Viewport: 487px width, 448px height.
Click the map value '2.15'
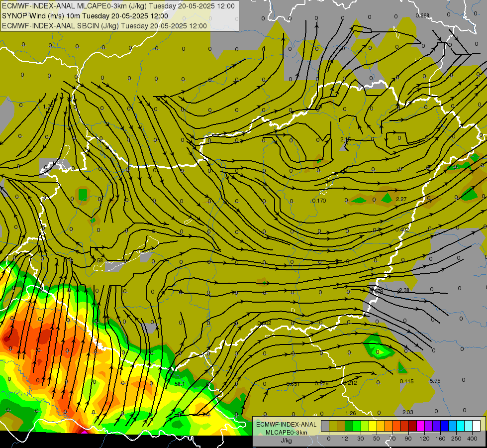(x=345, y=139)
